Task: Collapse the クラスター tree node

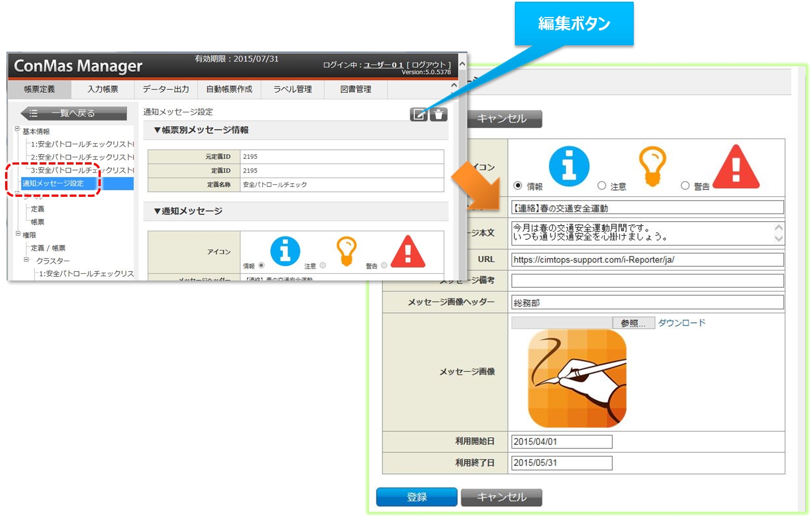Action: 26,259
